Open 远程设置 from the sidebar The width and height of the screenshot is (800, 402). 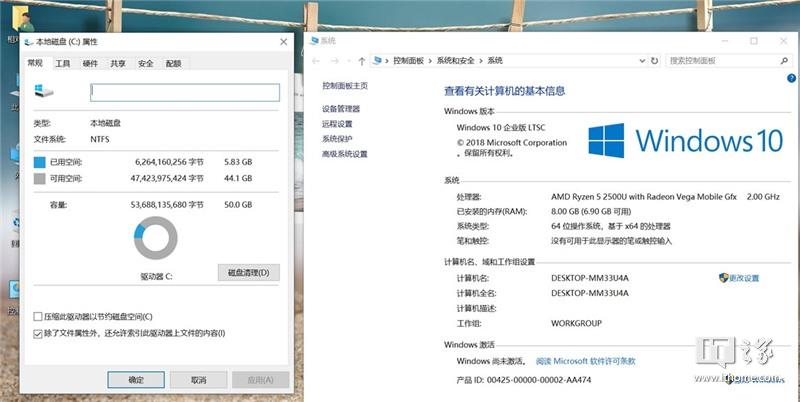337,124
